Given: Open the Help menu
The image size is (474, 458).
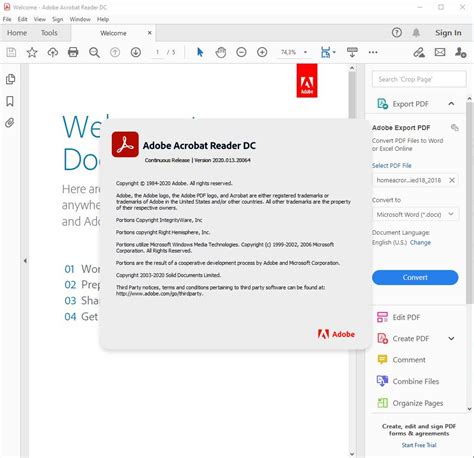Looking at the screenshot, I should (103, 19).
